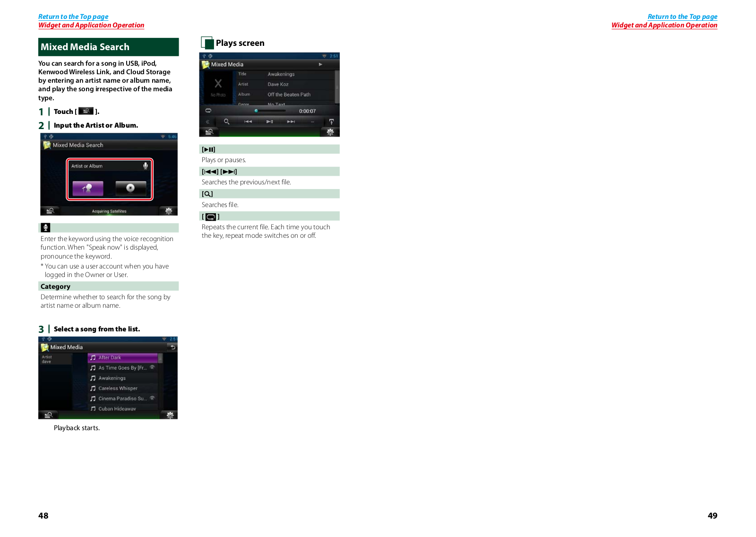Select 'After Dark' from the song list
The width and height of the screenshot is (756, 537).
coord(123,358)
